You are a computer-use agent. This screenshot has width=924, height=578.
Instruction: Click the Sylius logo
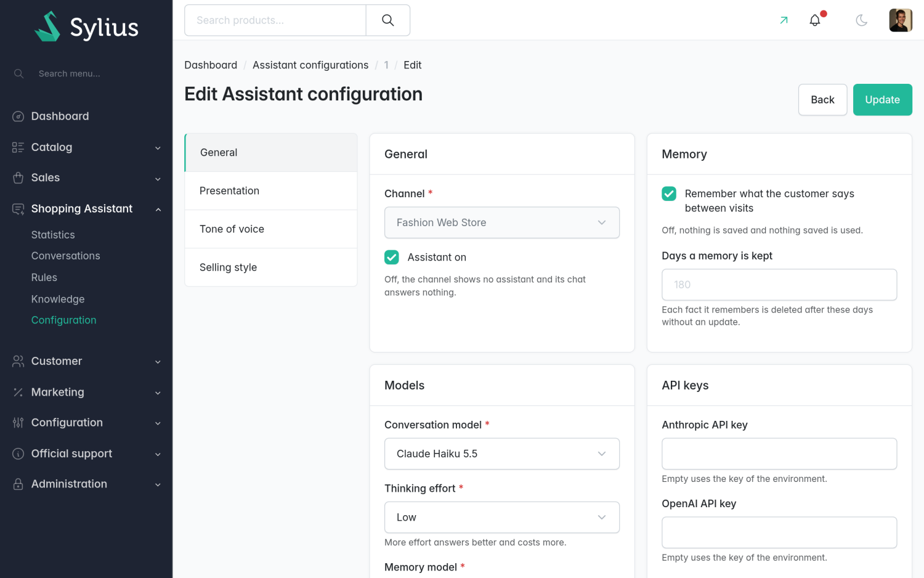(86, 26)
